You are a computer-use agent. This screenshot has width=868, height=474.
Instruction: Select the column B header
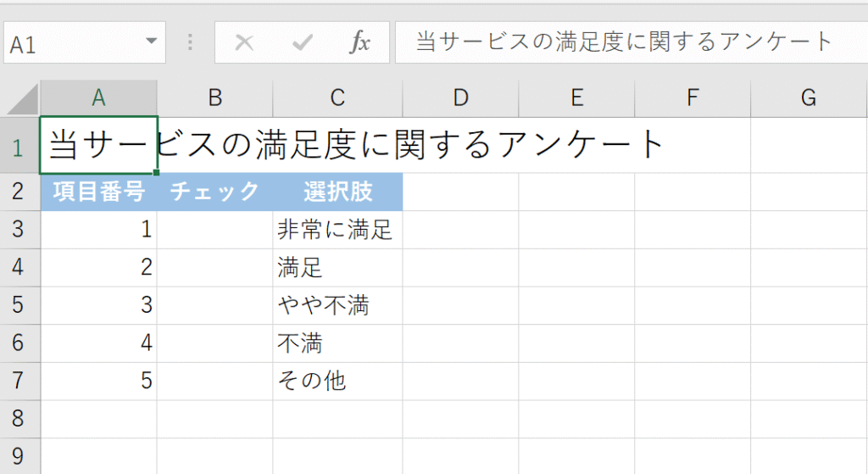tap(214, 98)
